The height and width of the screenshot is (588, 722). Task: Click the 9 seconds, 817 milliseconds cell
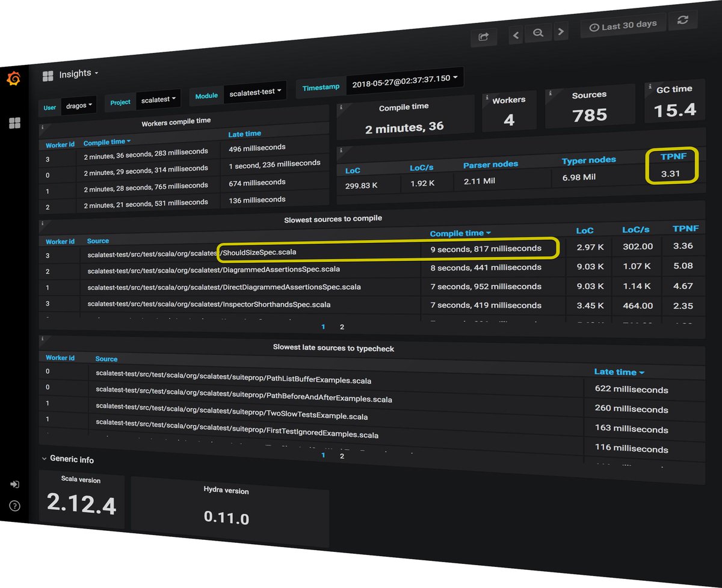pos(486,248)
